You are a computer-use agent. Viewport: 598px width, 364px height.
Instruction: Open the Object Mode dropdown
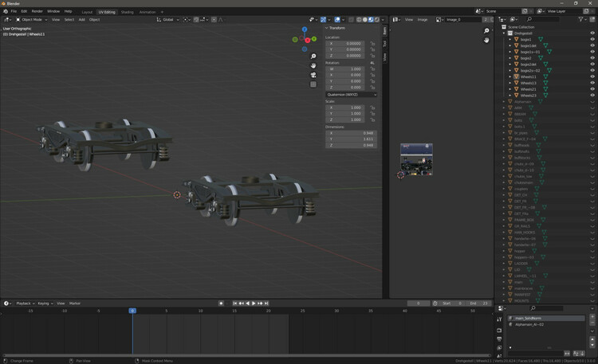(x=31, y=19)
